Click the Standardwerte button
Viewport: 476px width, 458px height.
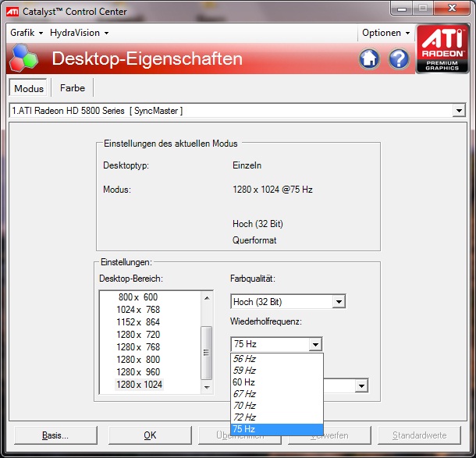[x=419, y=435]
